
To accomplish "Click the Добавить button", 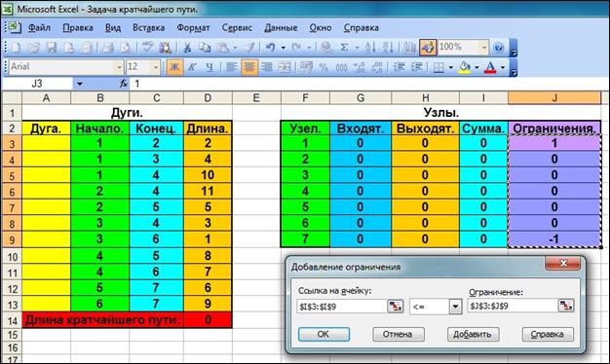I will point(473,334).
